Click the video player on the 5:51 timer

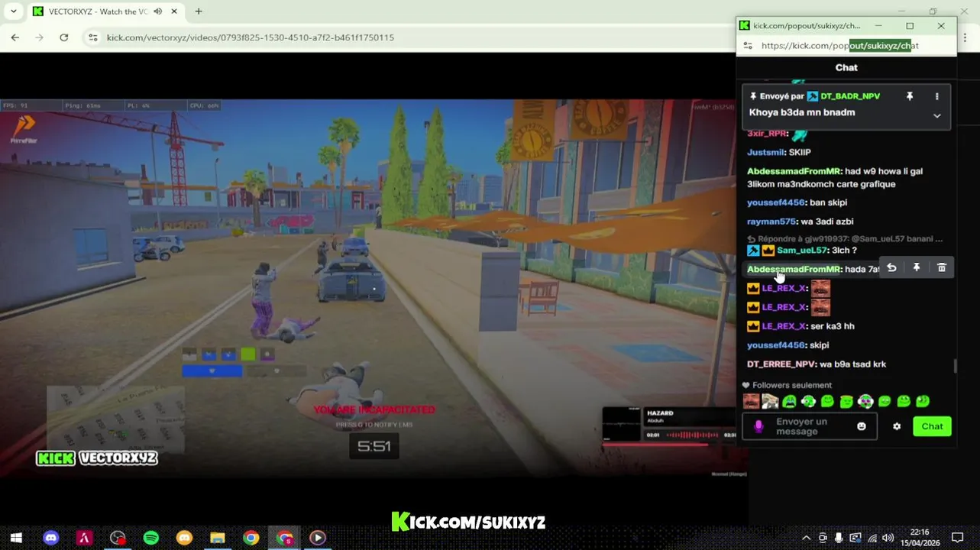pyautogui.click(x=374, y=446)
